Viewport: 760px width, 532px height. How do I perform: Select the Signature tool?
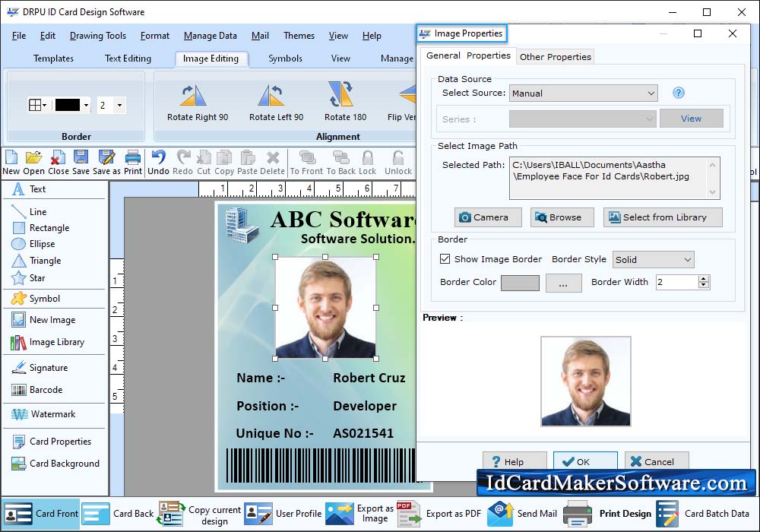click(48, 368)
